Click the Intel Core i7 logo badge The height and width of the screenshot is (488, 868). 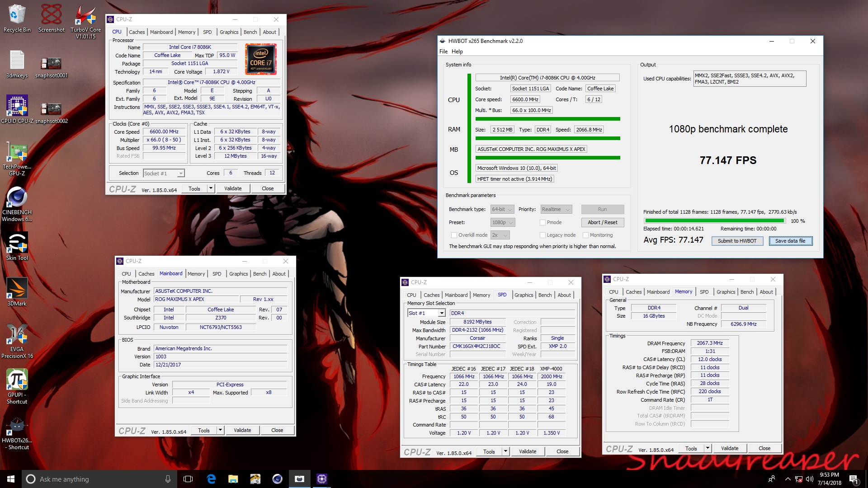[x=261, y=59]
